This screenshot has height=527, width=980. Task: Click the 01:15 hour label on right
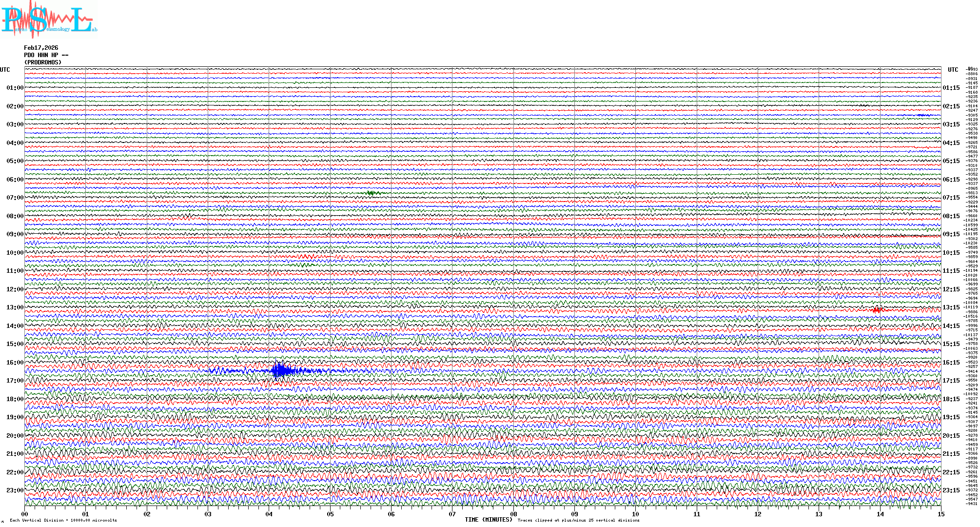pos(951,88)
